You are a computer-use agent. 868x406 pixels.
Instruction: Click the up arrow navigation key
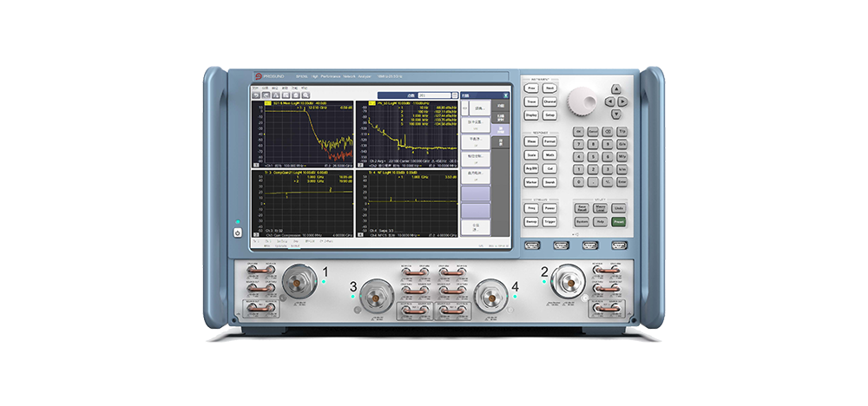click(616, 88)
